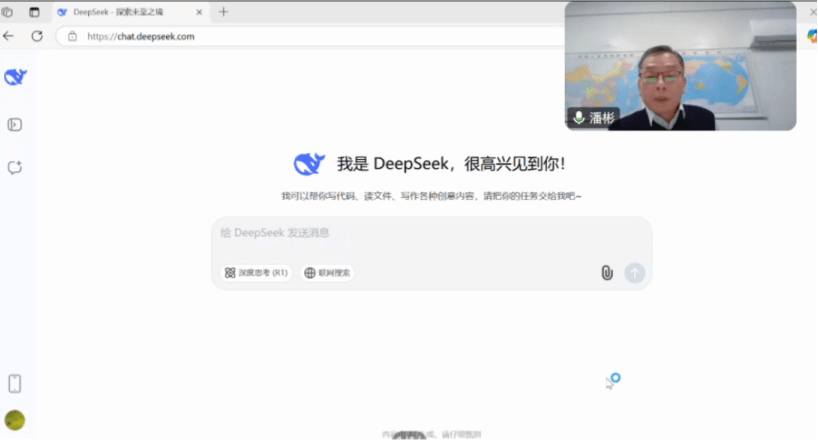
Task: Close the DeepSeek browser tab
Action: coord(201,12)
